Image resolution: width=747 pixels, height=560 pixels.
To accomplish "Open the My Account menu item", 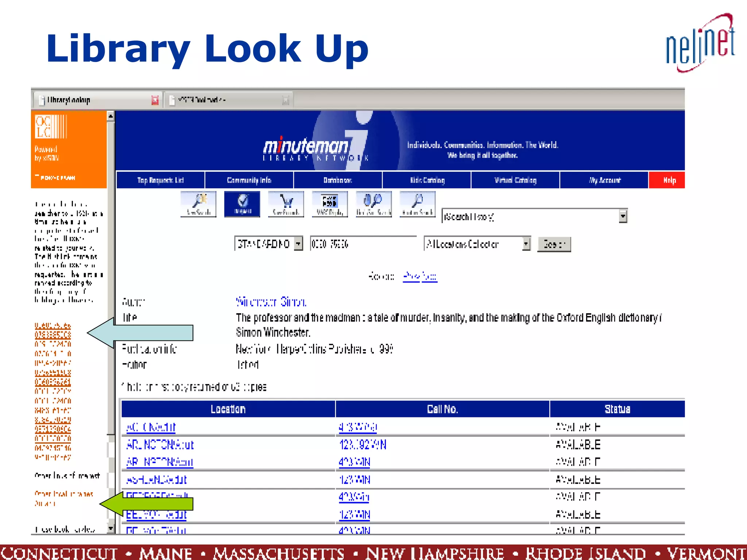I will [x=604, y=180].
